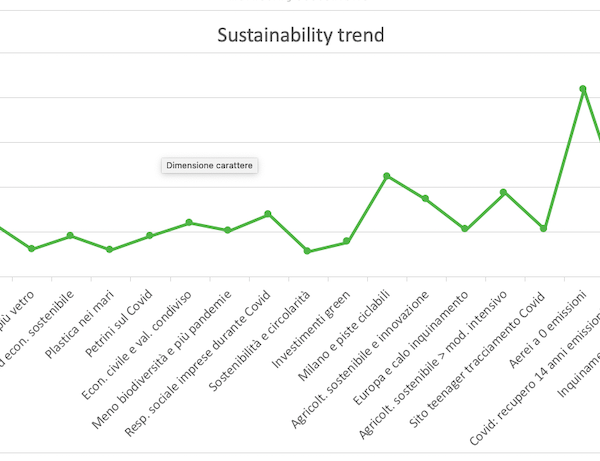600x461 pixels.
Task: Select the "Econ. civile e val. condiviso" data point
Action: click(x=189, y=222)
